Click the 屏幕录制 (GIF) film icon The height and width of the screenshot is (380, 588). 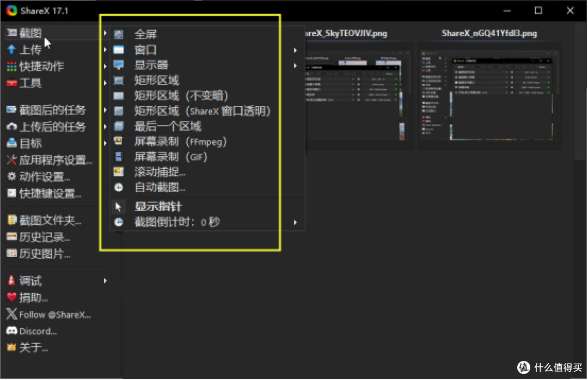point(119,157)
